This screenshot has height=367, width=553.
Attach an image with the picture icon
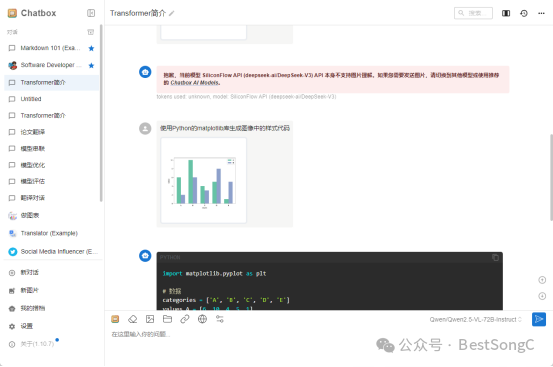[x=150, y=319]
